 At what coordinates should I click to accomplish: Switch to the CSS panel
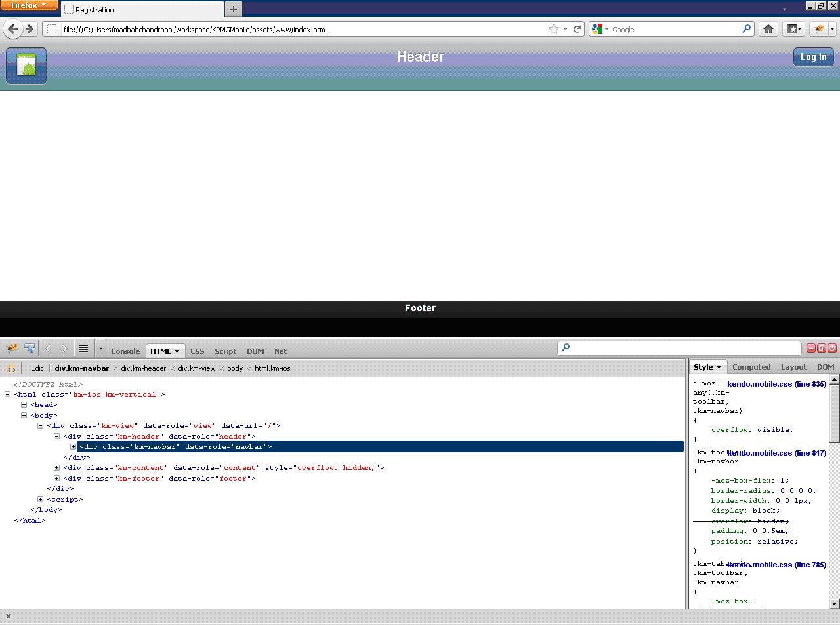(x=198, y=351)
